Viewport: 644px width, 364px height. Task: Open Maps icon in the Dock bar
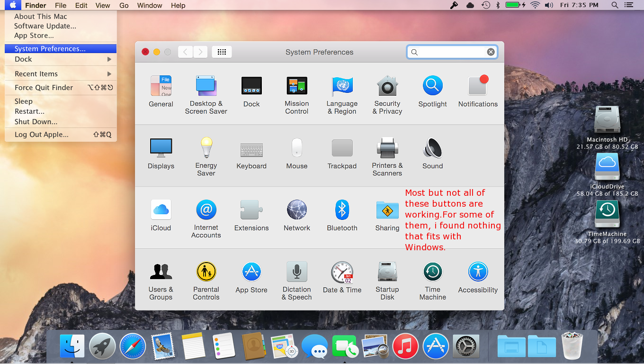[284, 346]
